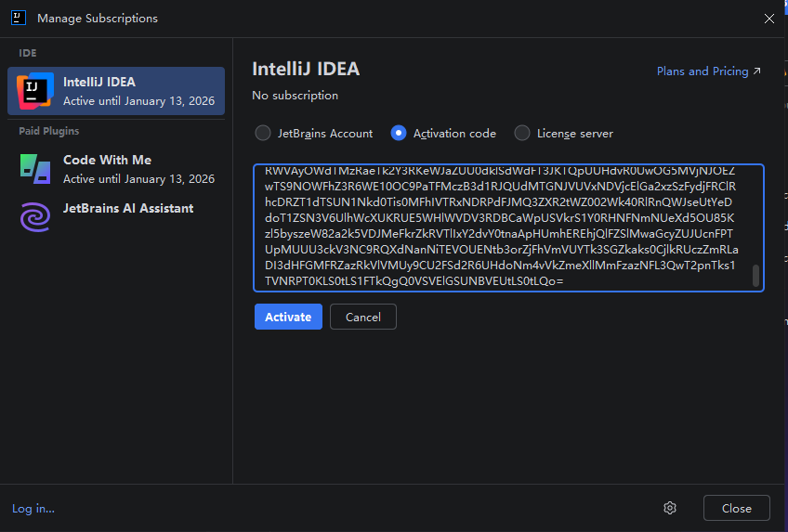Click the Code With Me plugin icon

pos(35,169)
